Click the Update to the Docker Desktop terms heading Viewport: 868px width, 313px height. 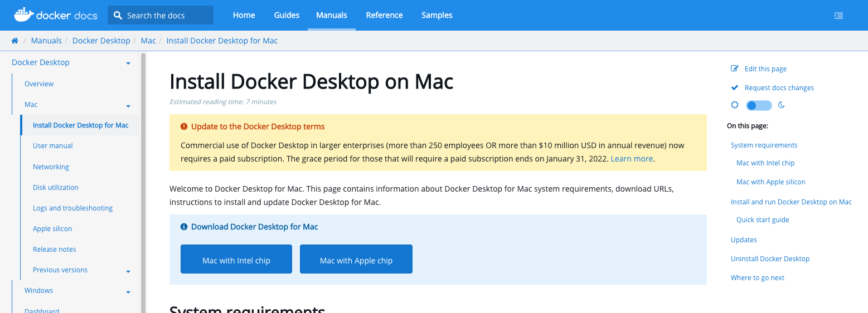pyautogui.click(x=258, y=126)
